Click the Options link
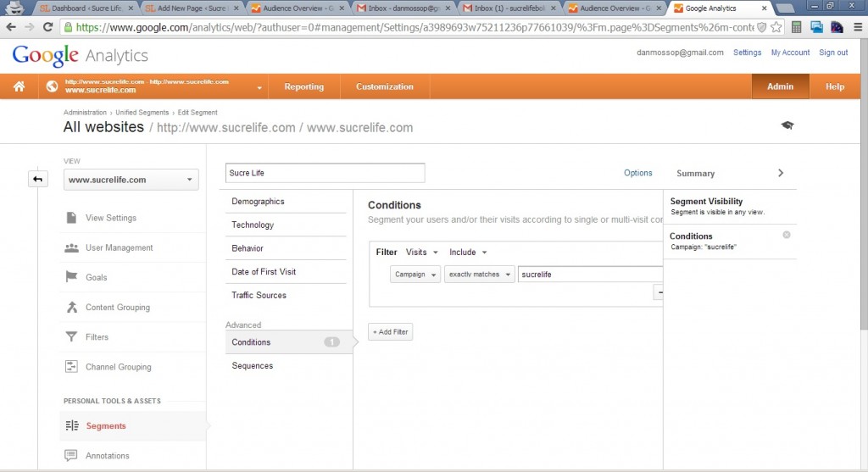Screen dimensions: 868x472 637,173
